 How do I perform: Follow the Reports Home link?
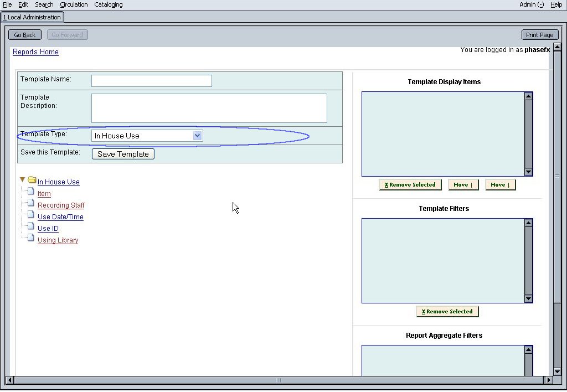[x=35, y=52]
